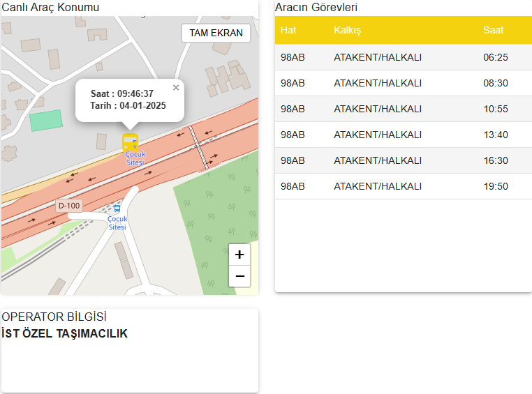Click the D-100 road label on map

68,206
